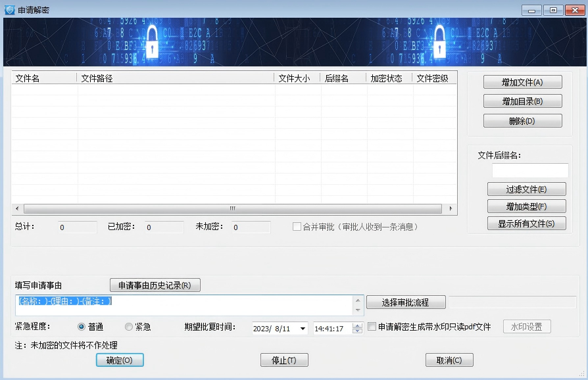Click the horizontal scrollbar thumb in file list
The width and height of the screenshot is (588, 380).
point(232,208)
